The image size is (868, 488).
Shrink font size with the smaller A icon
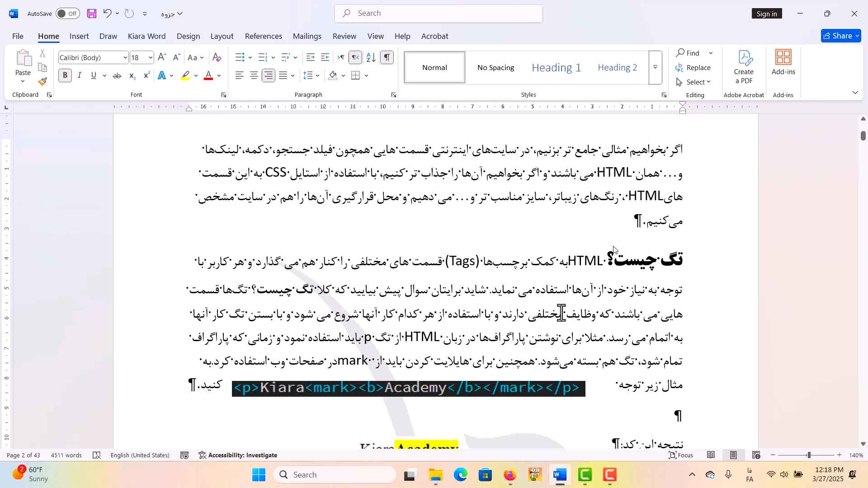pos(177,57)
